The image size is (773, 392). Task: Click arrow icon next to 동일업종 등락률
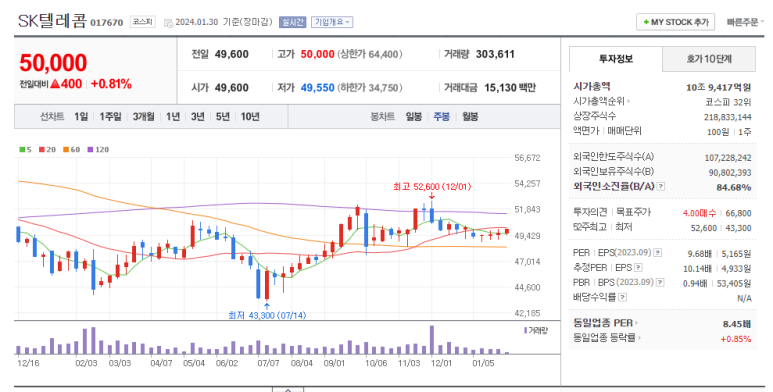(639, 338)
